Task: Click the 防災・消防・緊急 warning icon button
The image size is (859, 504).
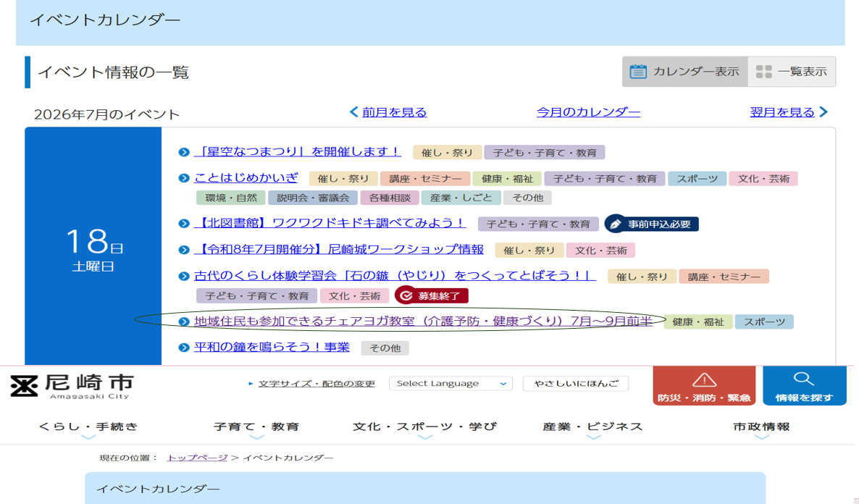Action: (x=704, y=386)
